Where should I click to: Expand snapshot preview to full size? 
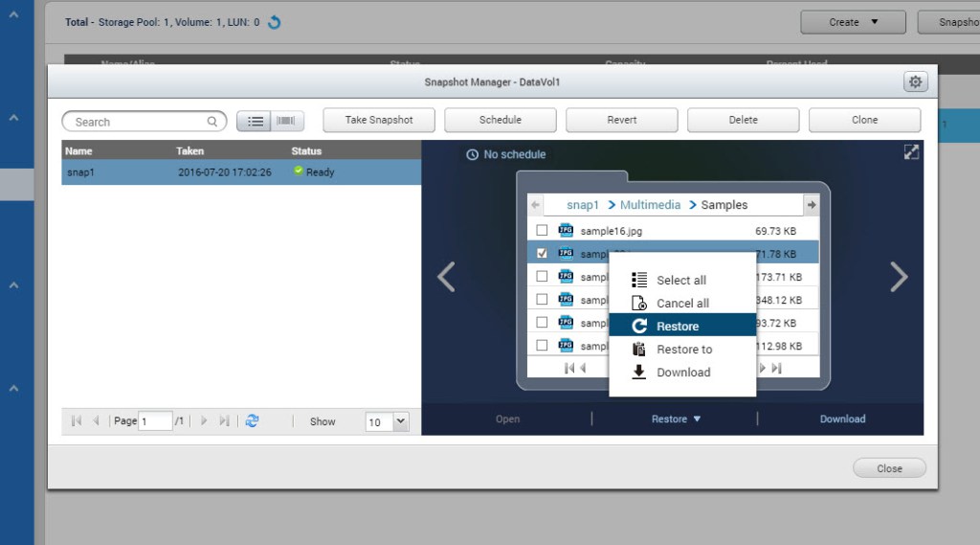click(x=911, y=152)
